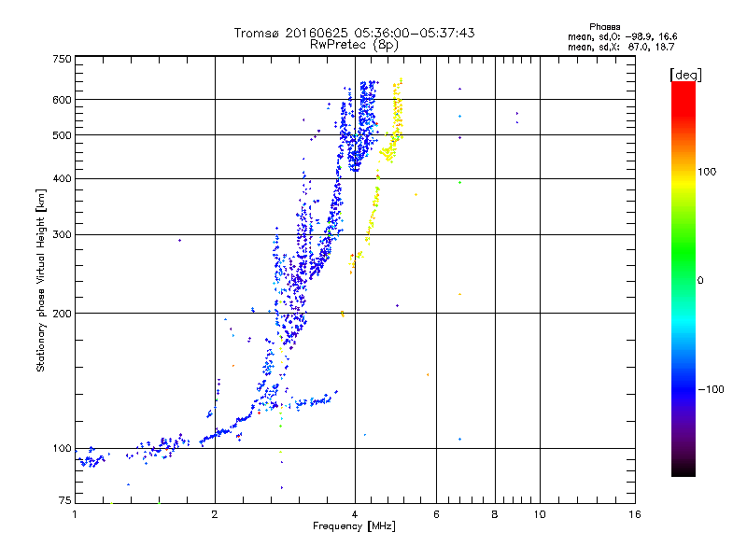Click the x-axis '8' tick label
The image size is (747, 560).
(x=495, y=514)
